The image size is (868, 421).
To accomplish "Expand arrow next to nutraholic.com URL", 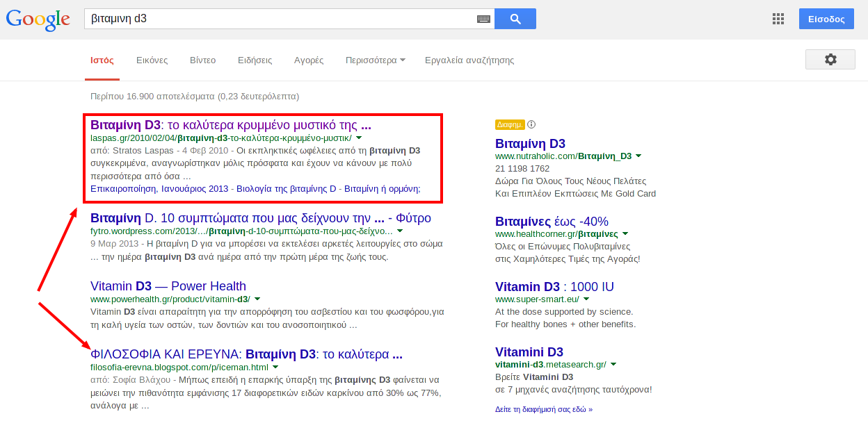I will point(638,156).
